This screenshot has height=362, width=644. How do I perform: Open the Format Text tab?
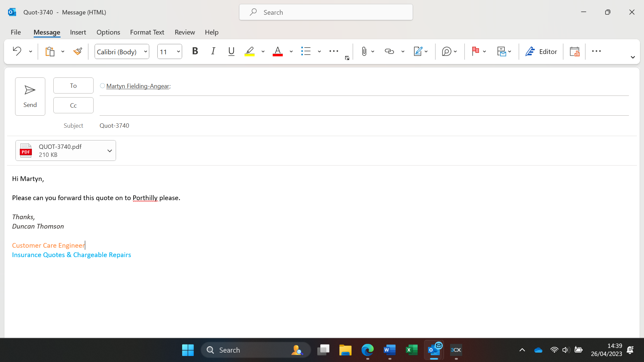pos(147,32)
